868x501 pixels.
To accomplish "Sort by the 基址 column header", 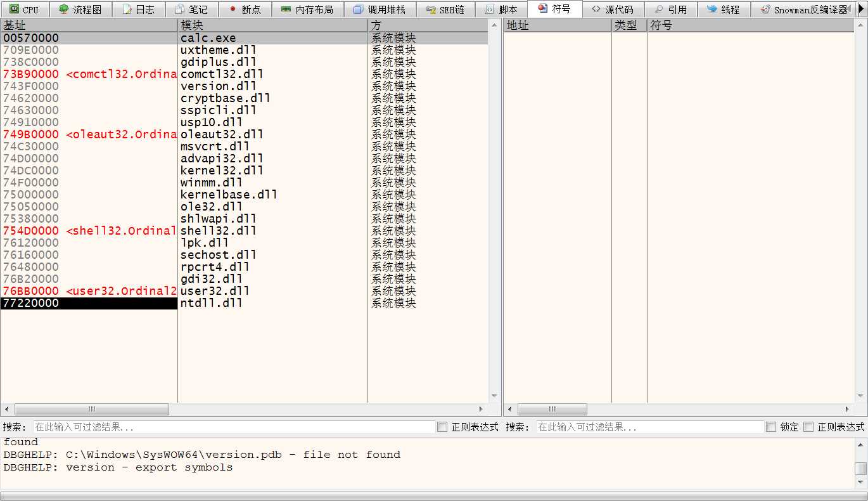I will (x=89, y=25).
